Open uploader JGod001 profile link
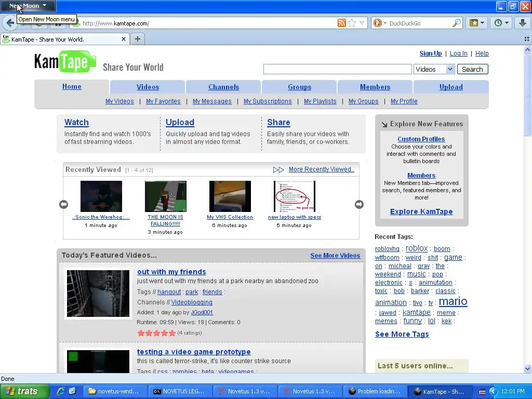 [x=202, y=312]
